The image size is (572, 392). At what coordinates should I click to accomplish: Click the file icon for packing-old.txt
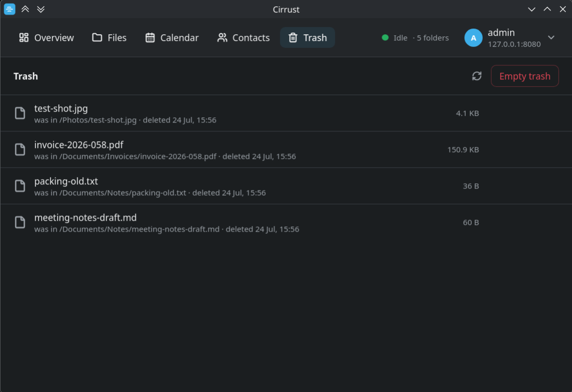20,186
